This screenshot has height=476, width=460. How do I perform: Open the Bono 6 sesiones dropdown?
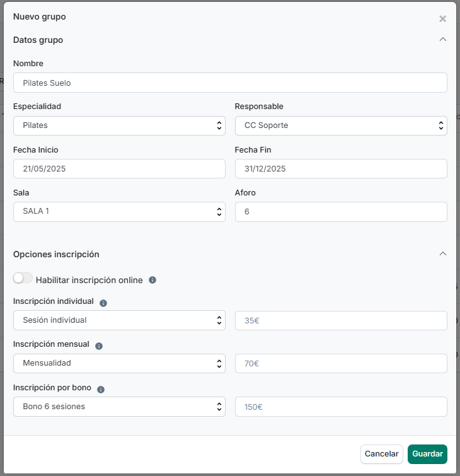119,407
